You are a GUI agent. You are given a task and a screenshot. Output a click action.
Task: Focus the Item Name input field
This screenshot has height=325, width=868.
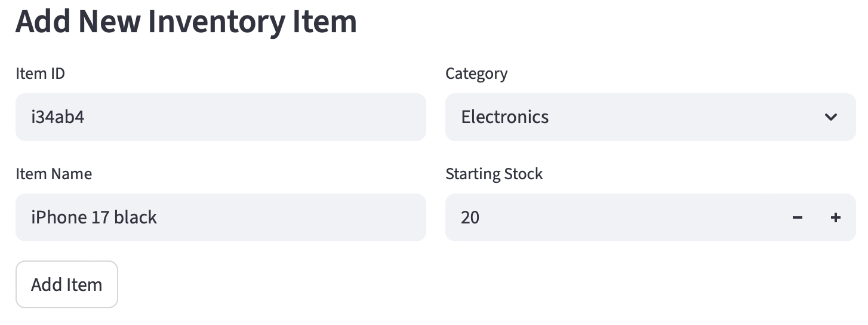pyautogui.click(x=220, y=217)
